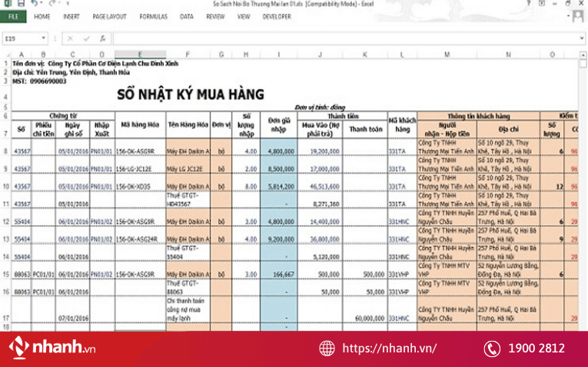Viewport: 588px width, 367px height.
Task: Click the Help question mark icon
Action: (x=528, y=3)
